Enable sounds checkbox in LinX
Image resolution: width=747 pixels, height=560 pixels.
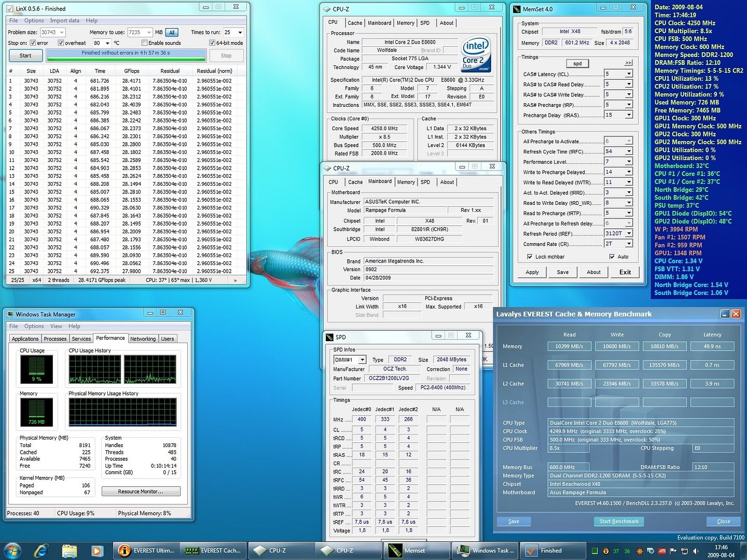point(145,43)
